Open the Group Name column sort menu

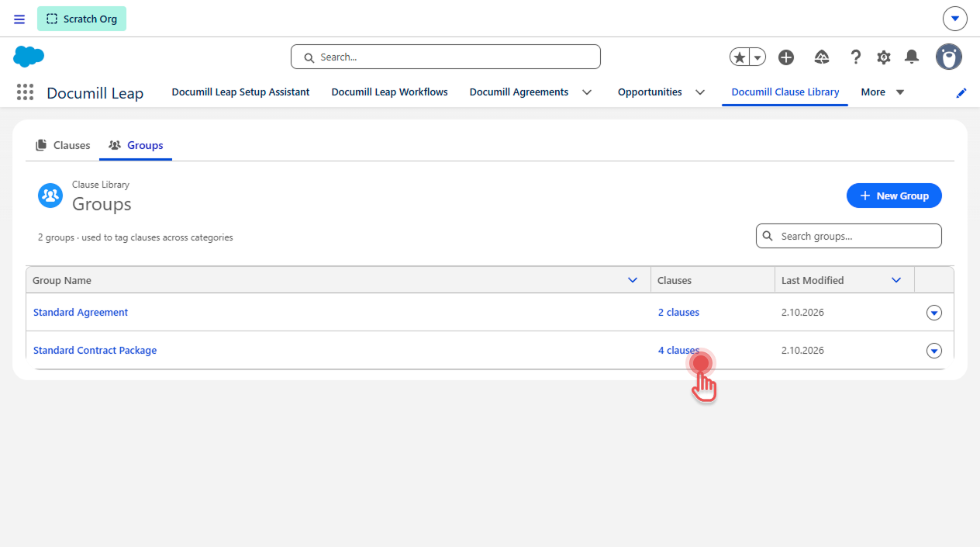point(633,280)
